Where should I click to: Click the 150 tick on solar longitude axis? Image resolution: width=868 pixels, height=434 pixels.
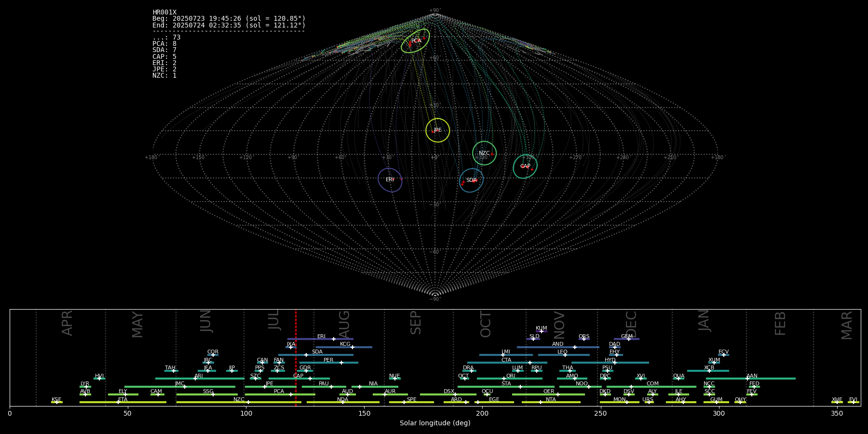pyautogui.click(x=364, y=413)
